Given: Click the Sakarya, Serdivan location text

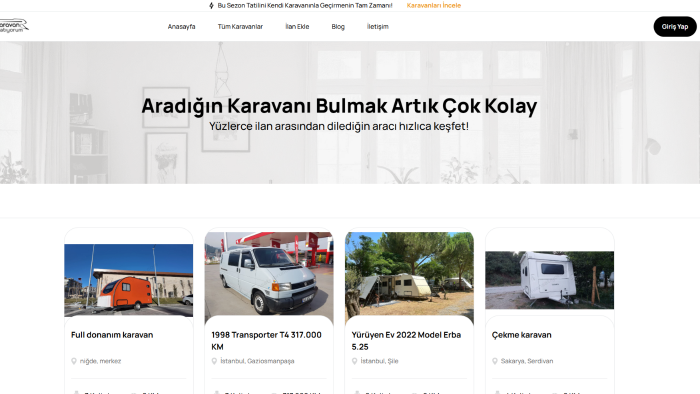Looking at the screenshot, I should coord(527,361).
